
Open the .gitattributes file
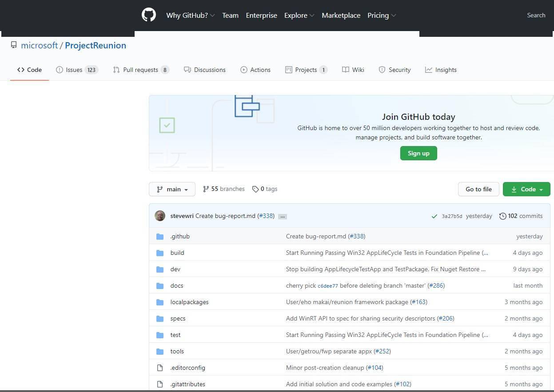pos(188,384)
